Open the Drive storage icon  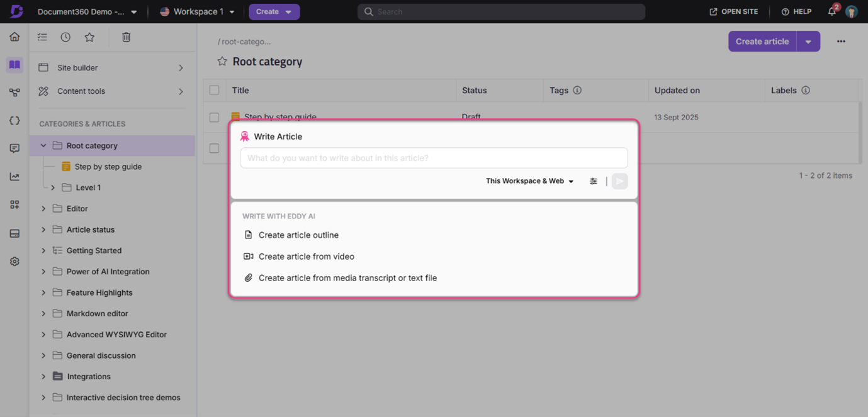click(x=14, y=233)
